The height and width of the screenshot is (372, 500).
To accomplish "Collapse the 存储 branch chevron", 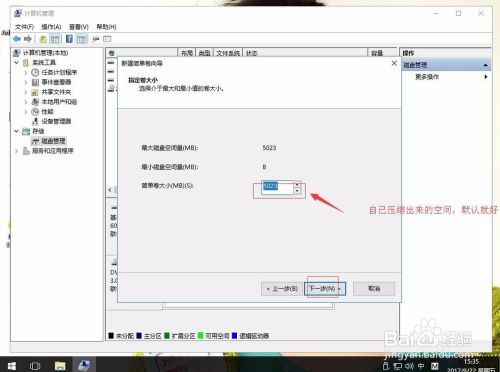I will coord(16,131).
